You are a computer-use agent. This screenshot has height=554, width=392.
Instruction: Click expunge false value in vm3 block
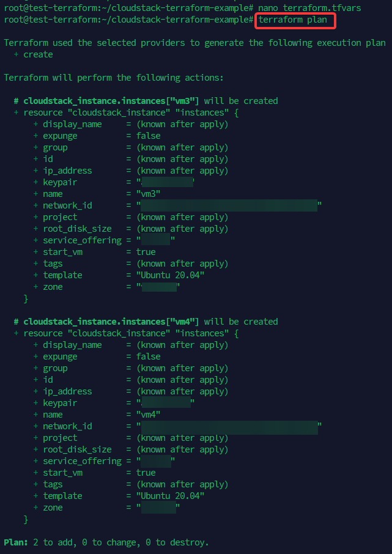pos(149,136)
